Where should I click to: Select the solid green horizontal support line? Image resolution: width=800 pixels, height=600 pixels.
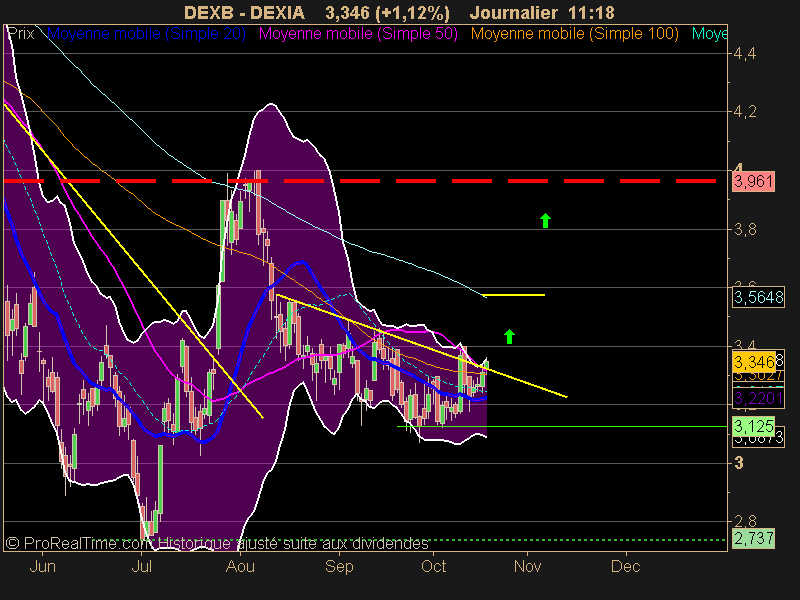pyautogui.click(x=562, y=426)
